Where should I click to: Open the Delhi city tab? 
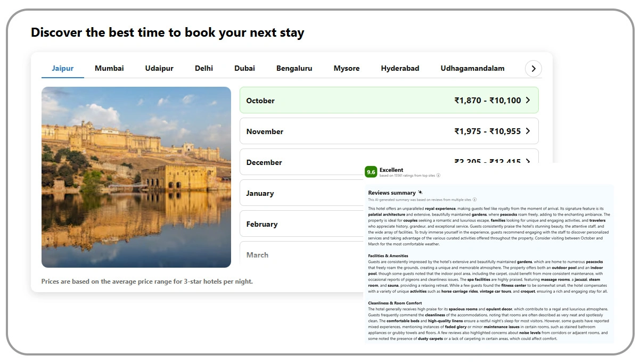click(x=204, y=68)
